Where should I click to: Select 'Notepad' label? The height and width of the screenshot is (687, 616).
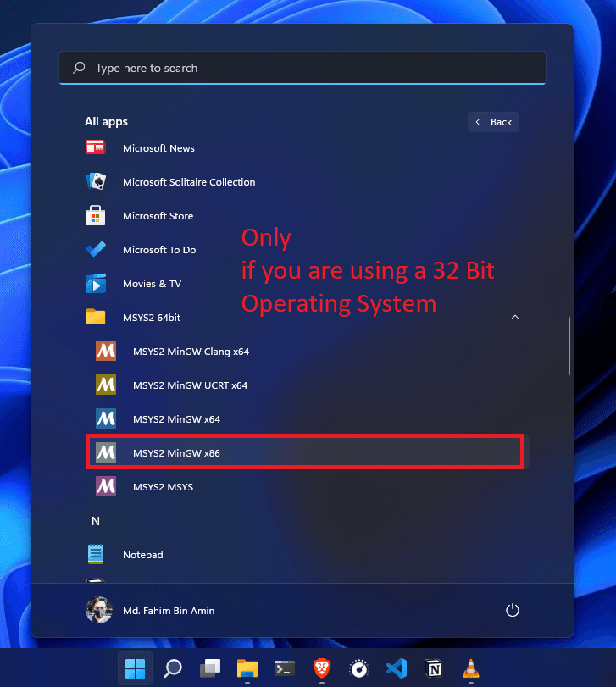click(143, 555)
